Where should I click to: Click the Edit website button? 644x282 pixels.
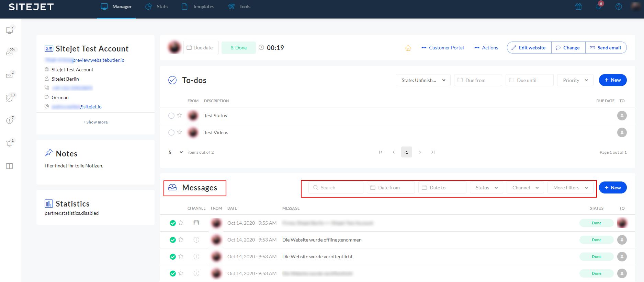pyautogui.click(x=529, y=48)
